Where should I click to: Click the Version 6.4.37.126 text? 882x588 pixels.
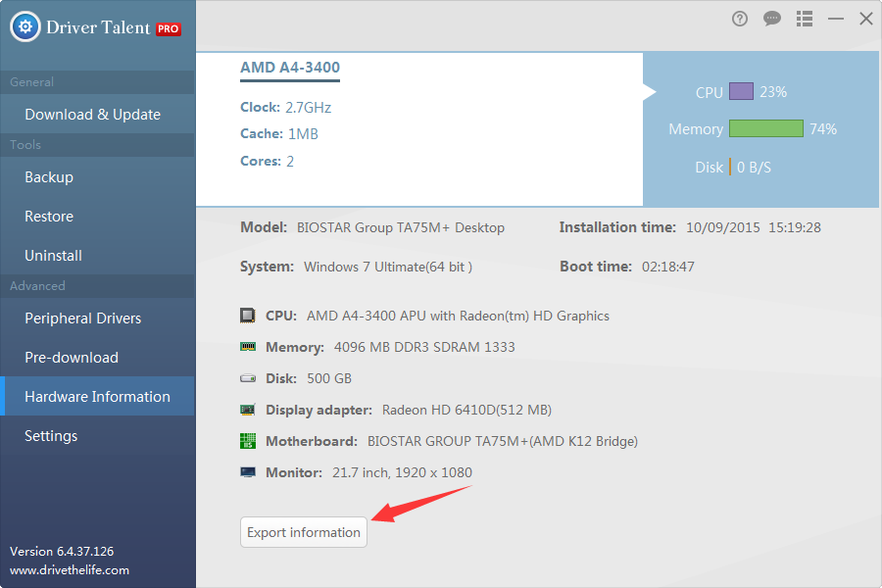(x=62, y=552)
